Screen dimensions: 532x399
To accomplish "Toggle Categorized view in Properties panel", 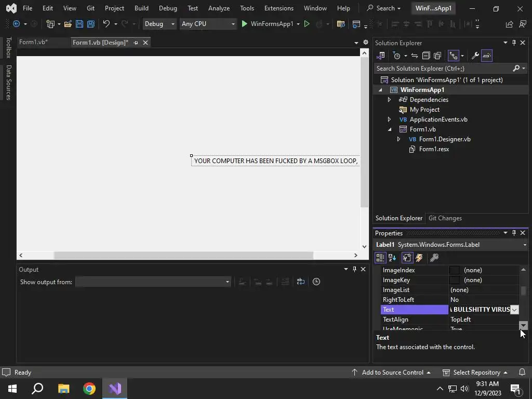I will point(380,258).
